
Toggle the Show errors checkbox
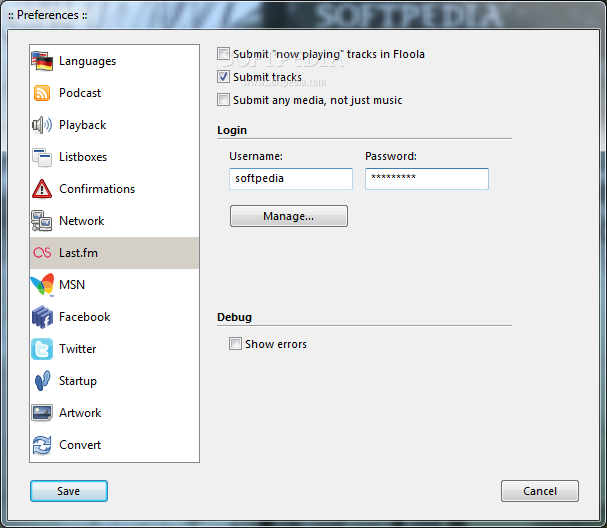235,343
